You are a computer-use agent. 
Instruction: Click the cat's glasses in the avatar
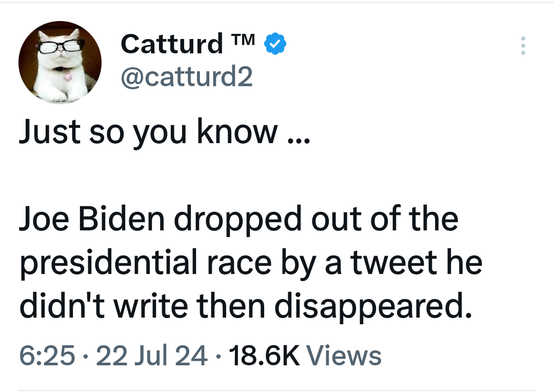click(x=57, y=47)
